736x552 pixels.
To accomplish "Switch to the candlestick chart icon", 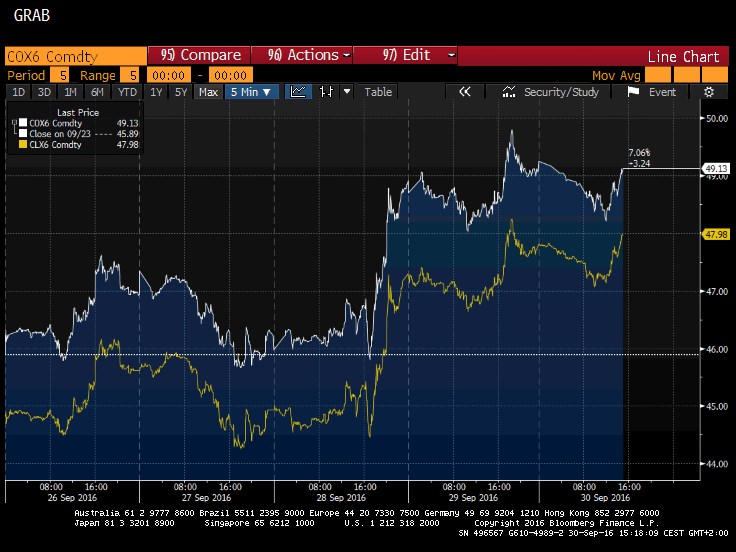I will tap(325, 92).
